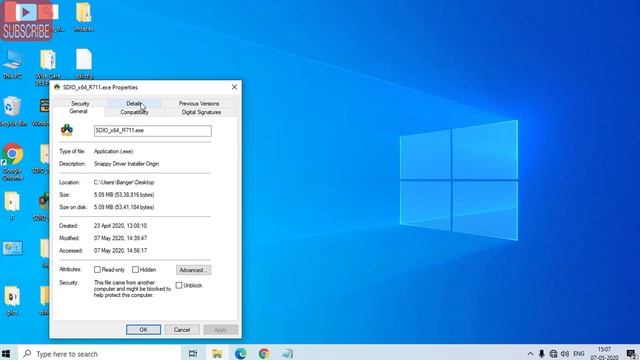Open Advanced attributes dialog

pyautogui.click(x=193, y=270)
